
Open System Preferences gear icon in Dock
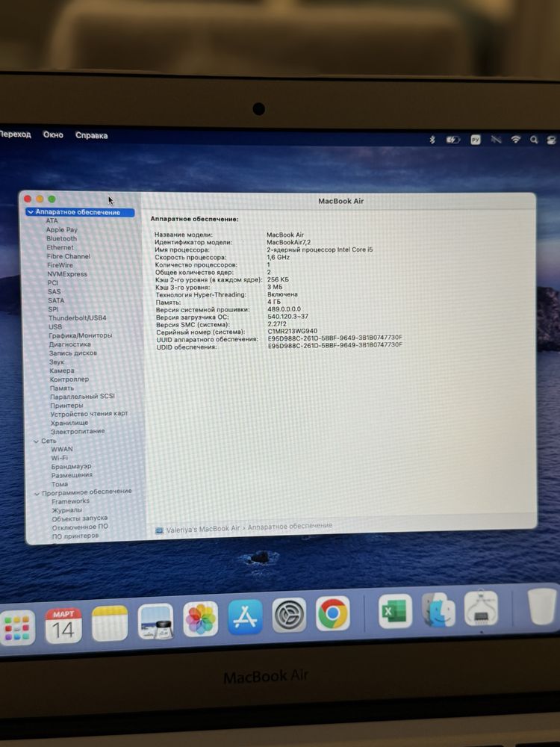click(x=289, y=615)
